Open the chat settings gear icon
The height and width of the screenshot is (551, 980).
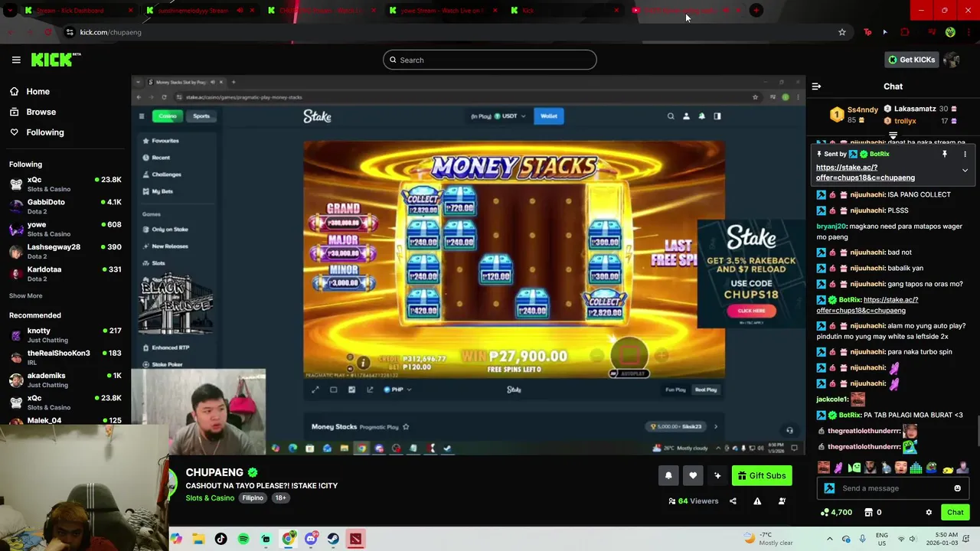click(x=929, y=512)
